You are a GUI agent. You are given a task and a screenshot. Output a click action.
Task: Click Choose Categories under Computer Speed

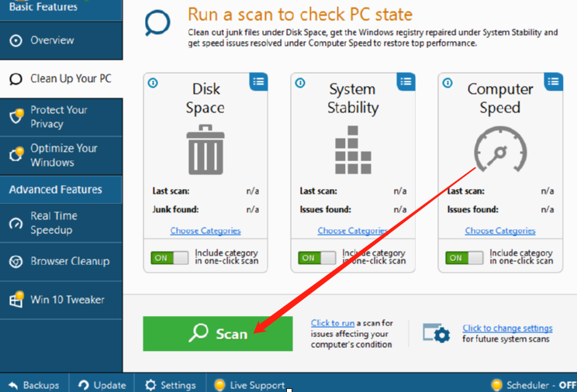pyautogui.click(x=500, y=231)
